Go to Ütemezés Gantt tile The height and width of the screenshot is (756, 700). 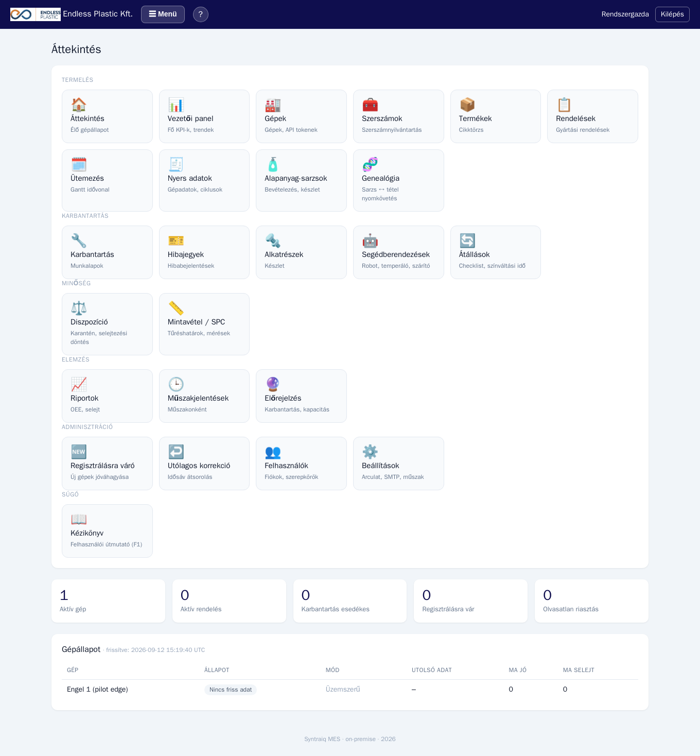[x=107, y=180]
